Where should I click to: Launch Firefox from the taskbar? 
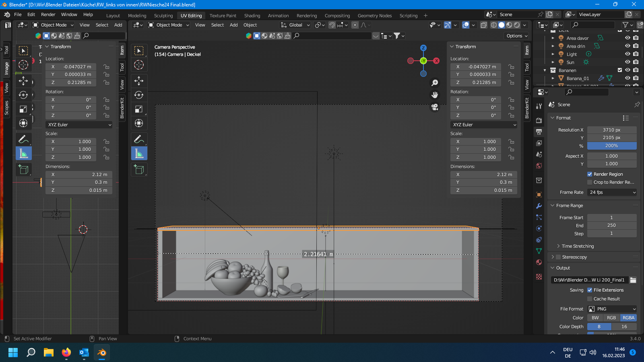point(66,353)
